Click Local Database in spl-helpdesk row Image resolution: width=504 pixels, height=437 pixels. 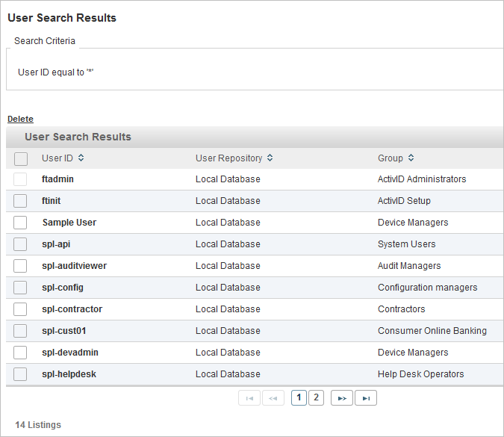(x=228, y=374)
